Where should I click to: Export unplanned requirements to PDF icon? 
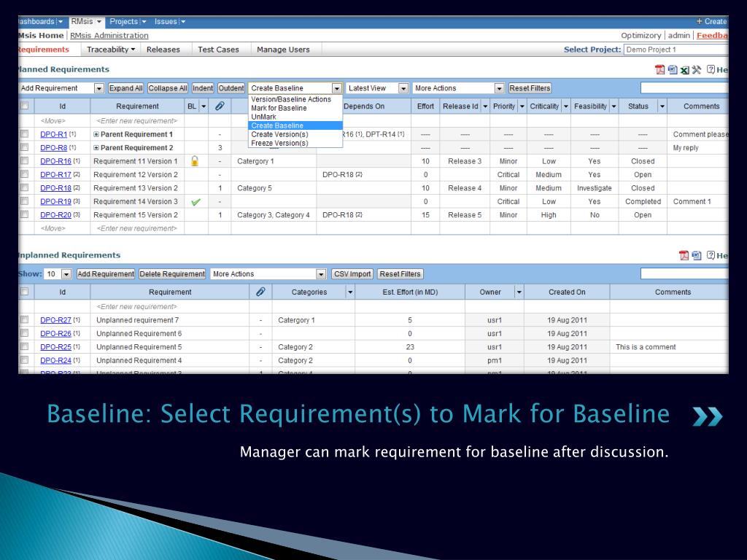tap(684, 256)
